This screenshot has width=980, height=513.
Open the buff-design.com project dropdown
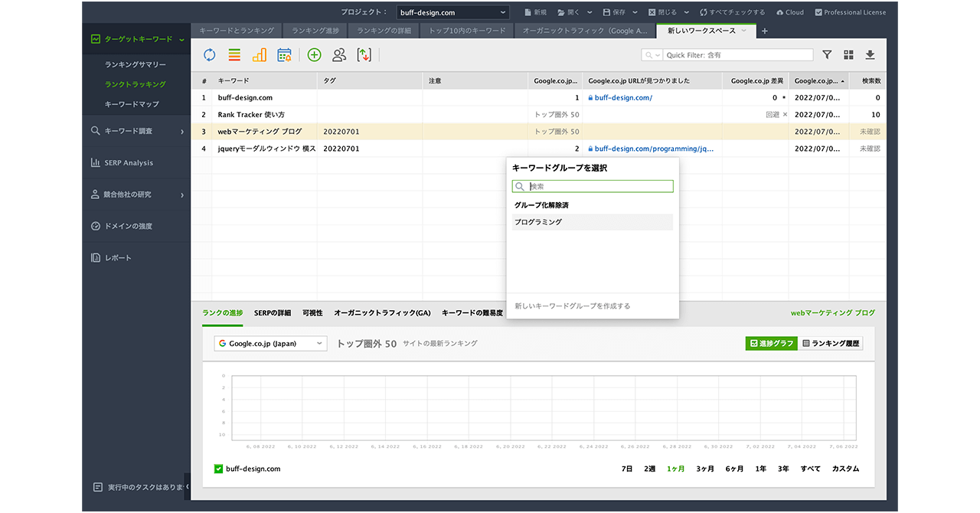453,12
